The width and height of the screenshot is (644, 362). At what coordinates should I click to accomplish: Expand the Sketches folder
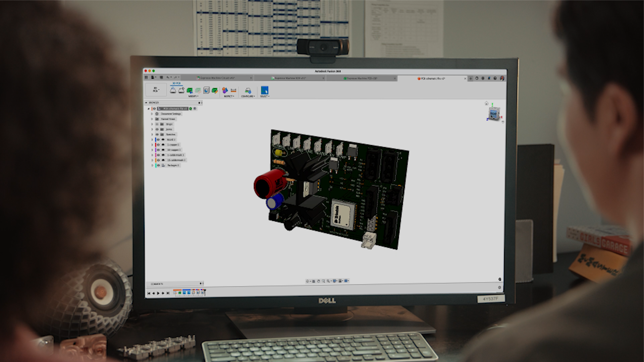pyautogui.click(x=152, y=134)
